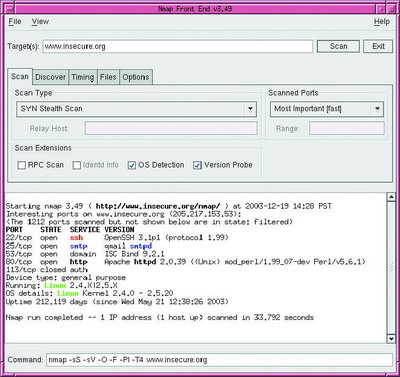Viewport: 400px width, 377px height.
Task: Open the View menu
Action: pos(40,22)
